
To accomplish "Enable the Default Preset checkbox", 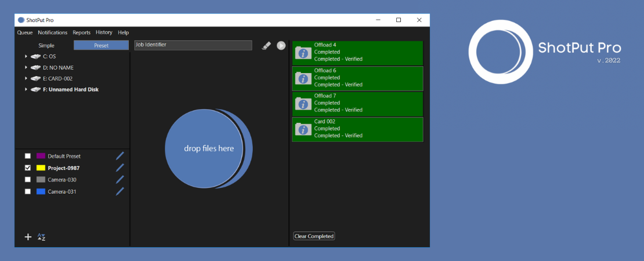I will 28,156.
